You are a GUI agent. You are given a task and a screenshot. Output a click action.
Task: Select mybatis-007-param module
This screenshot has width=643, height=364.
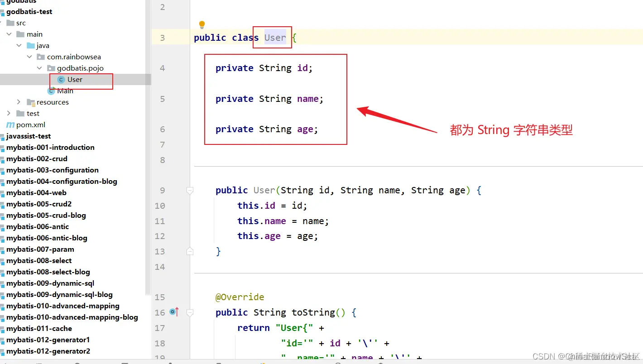click(x=40, y=249)
